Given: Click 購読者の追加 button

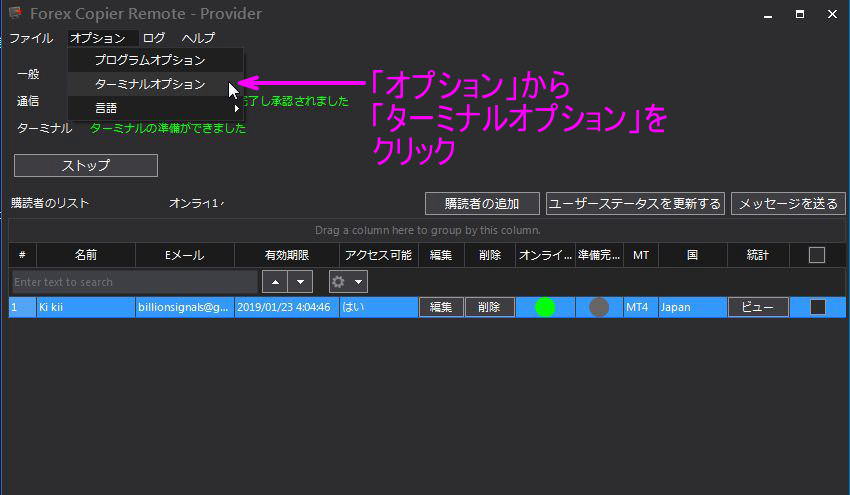Looking at the screenshot, I should pos(482,204).
